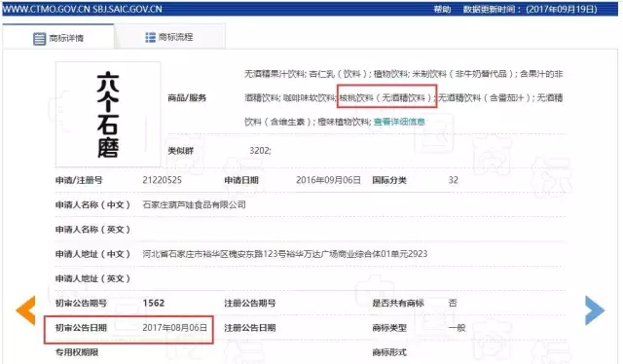Click the 商品/服务 label
This screenshot has width=623, height=364.
[187, 97]
